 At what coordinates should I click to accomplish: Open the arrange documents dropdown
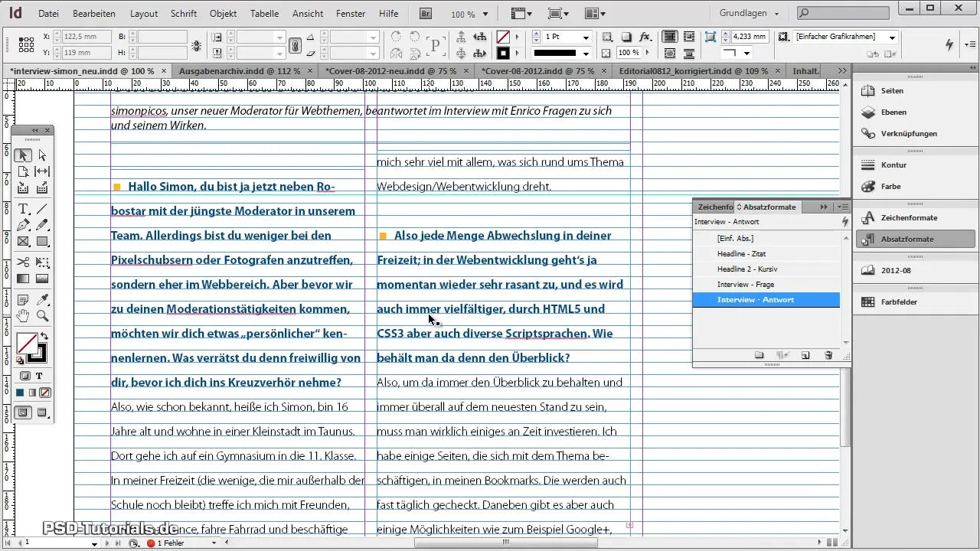[595, 14]
